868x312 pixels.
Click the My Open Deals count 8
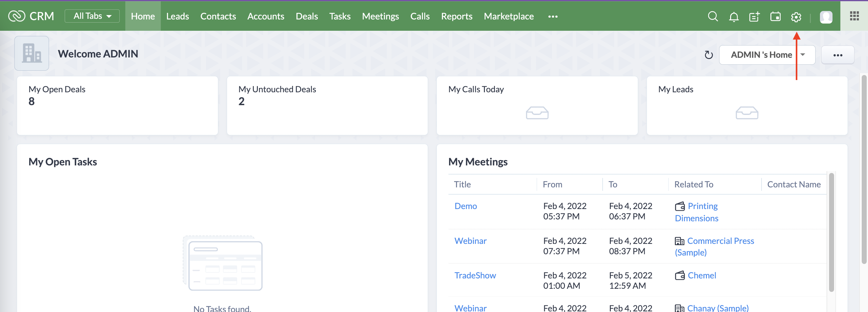[31, 101]
